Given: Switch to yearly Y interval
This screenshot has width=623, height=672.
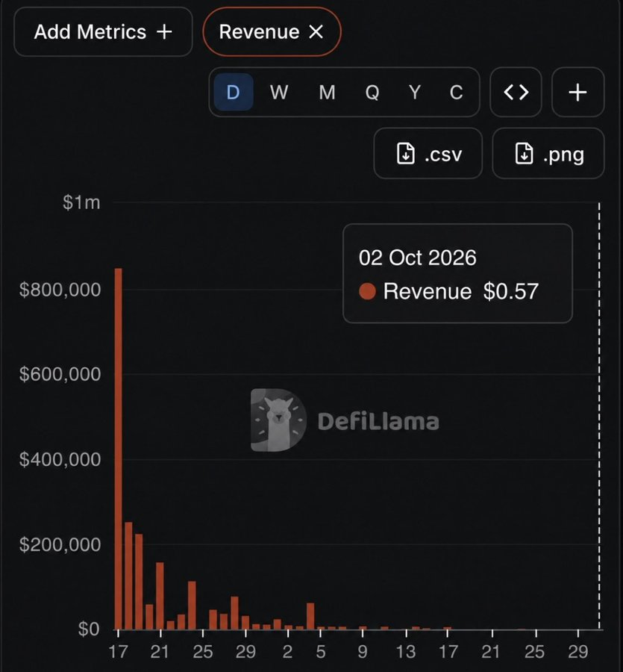Looking at the screenshot, I should [x=415, y=92].
